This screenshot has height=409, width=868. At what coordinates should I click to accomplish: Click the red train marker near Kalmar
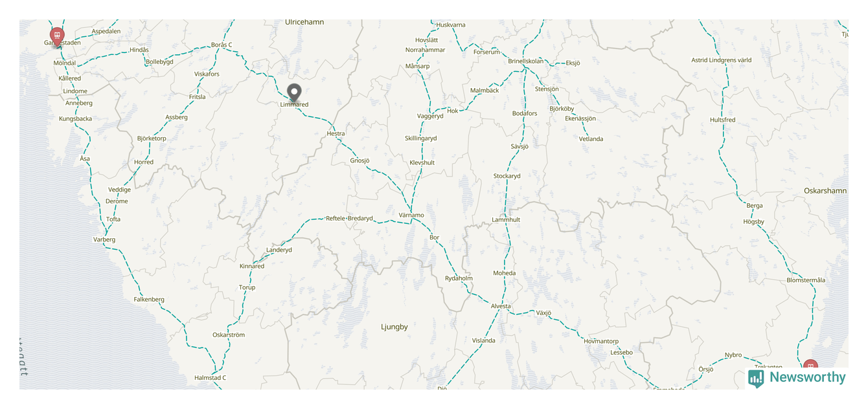pyautogui.click(x=810, y=366)
